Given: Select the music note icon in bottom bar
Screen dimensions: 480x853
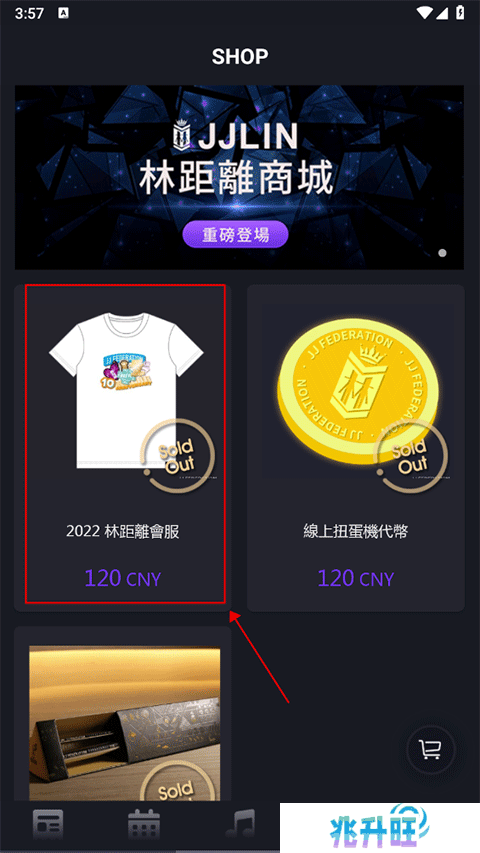Looking at the screenshot, I should pyautogui.click(x=241, y=825).
